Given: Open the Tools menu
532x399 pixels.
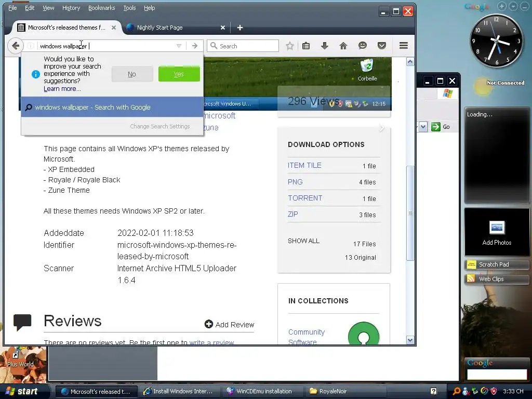Looking at the screenshot, I should [x=129, y=8].
